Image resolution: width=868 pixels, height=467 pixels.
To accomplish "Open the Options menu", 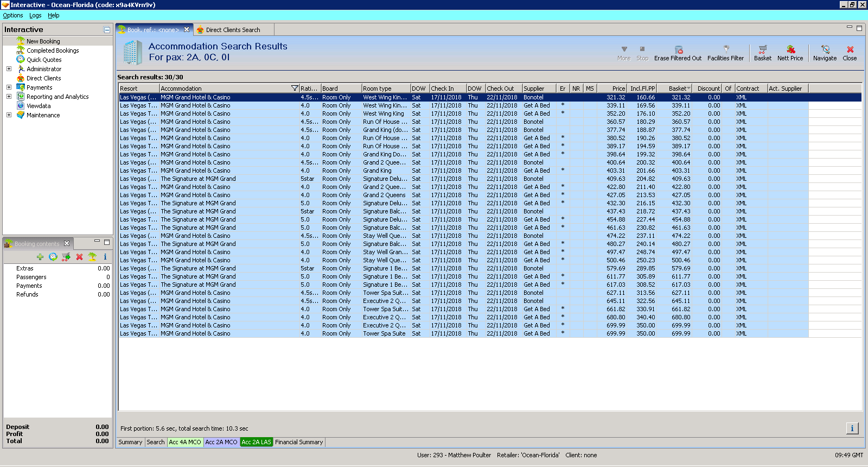I will coord(13,16).
